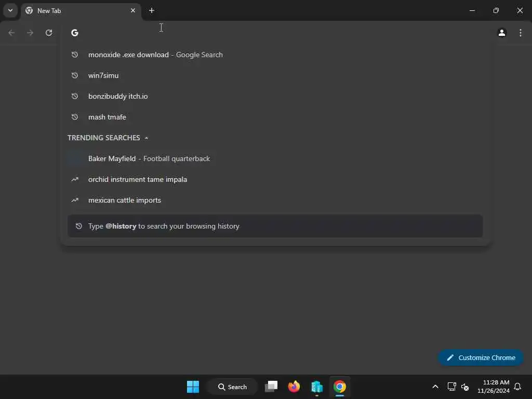Click the Forward navigation arrow
Screen dimensions: 532x399
coord(30,33)
